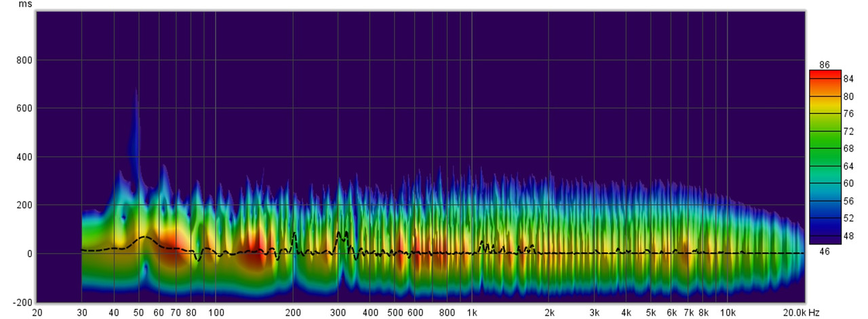Click the 0 tick on the ms time axis
This screenshot has width=868, height=319.
click(29, 253)
